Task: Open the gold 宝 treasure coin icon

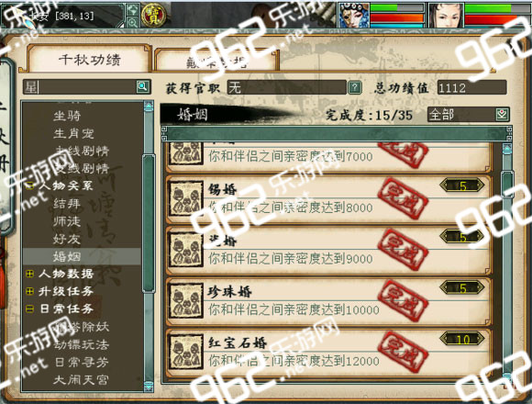Action: coord(153,16)
